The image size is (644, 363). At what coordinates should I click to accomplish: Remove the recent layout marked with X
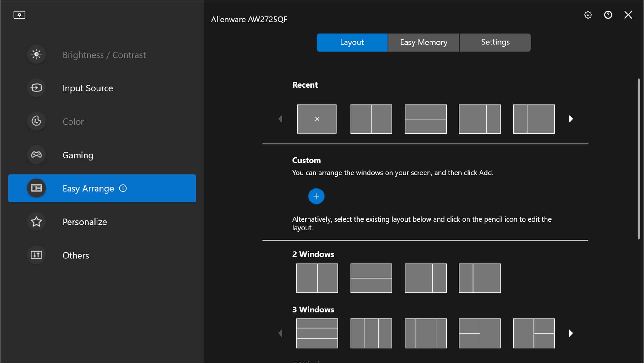(x=317, y=119)
